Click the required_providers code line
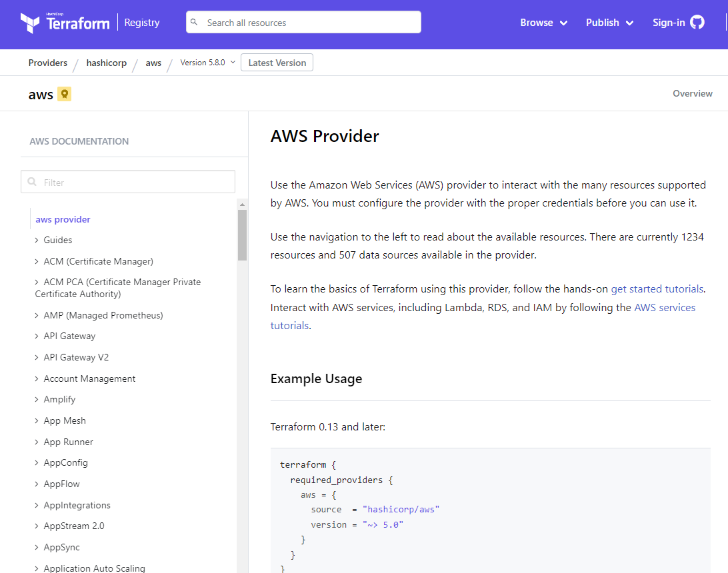Screen dimensions: 728x573 (x=342, y=480)
